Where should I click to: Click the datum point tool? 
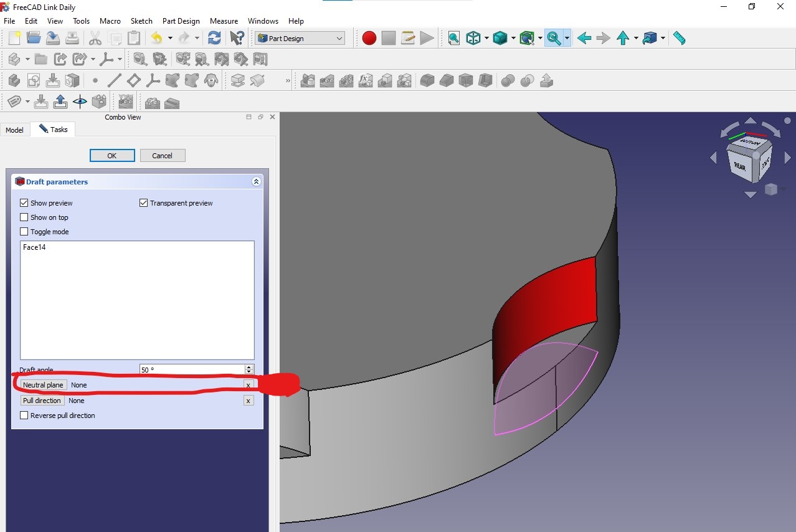95,80
